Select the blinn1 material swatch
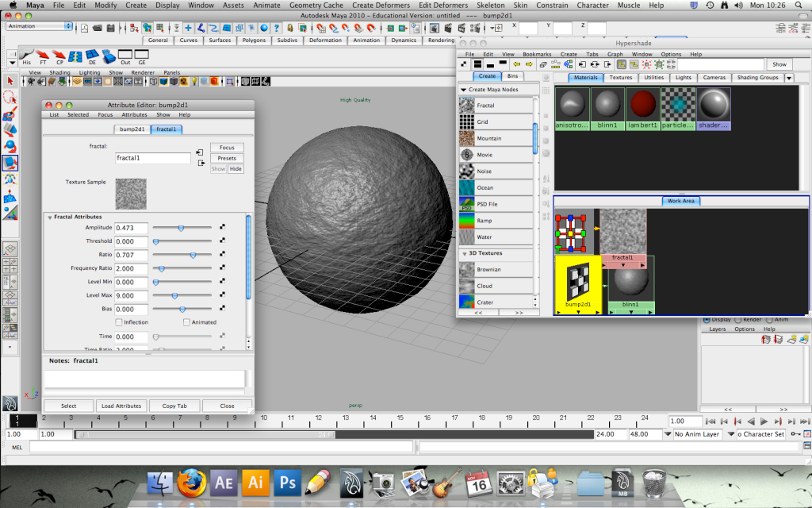 click(607, 104)
